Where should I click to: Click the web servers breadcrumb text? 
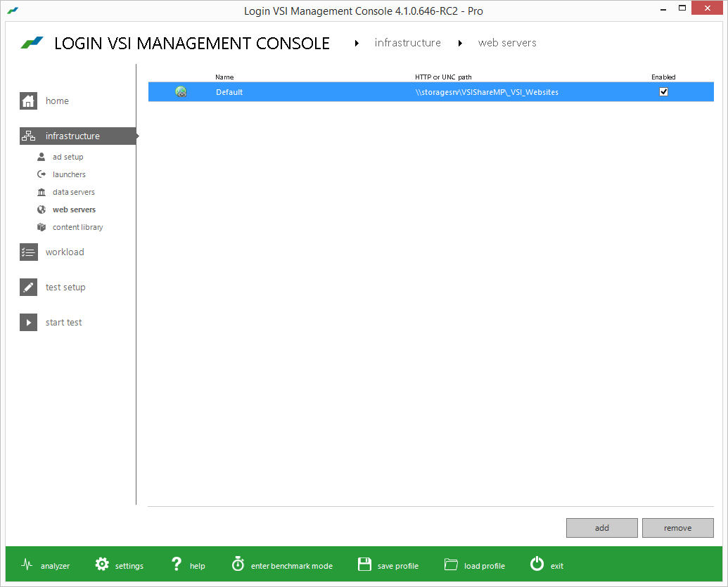(507, 43)
